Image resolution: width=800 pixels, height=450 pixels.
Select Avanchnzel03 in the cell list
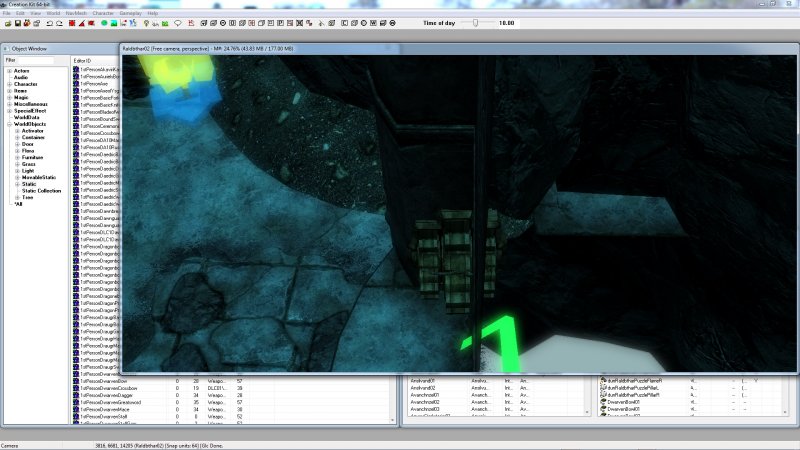pyautogui.click(x=425, y=409)
